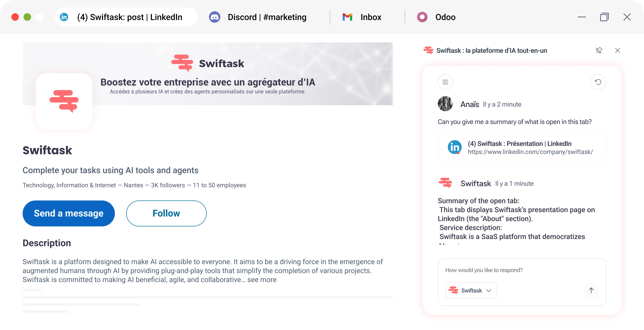Click the hamburger menu icon in chat panel
The width and height of the screenshot is (644, 330).
[445, 82]
